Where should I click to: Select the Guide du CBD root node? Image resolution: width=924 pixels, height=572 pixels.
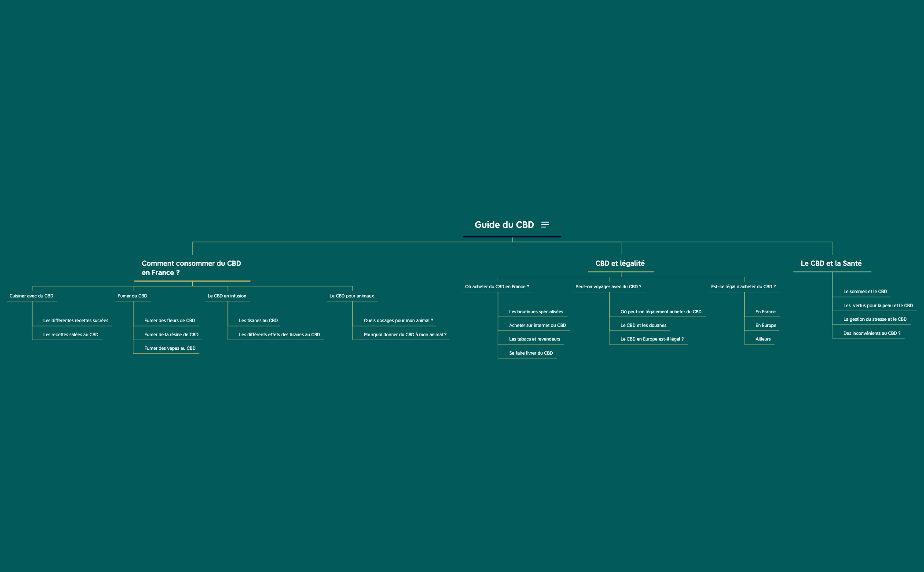[x=504, y=225]
